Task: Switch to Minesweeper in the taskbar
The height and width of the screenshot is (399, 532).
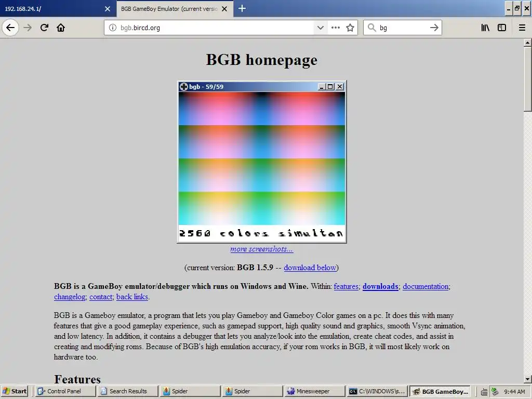Action: click(x=315, y=391)
